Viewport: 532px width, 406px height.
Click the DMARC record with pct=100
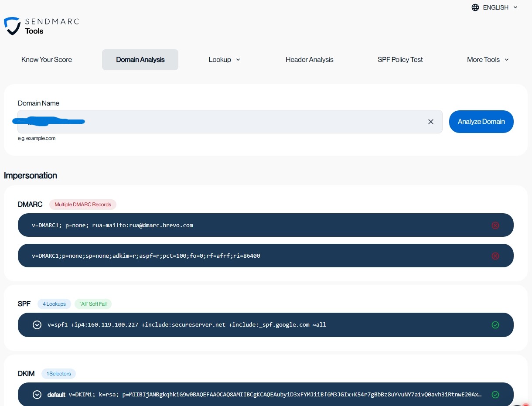click(x=146, y=256)
